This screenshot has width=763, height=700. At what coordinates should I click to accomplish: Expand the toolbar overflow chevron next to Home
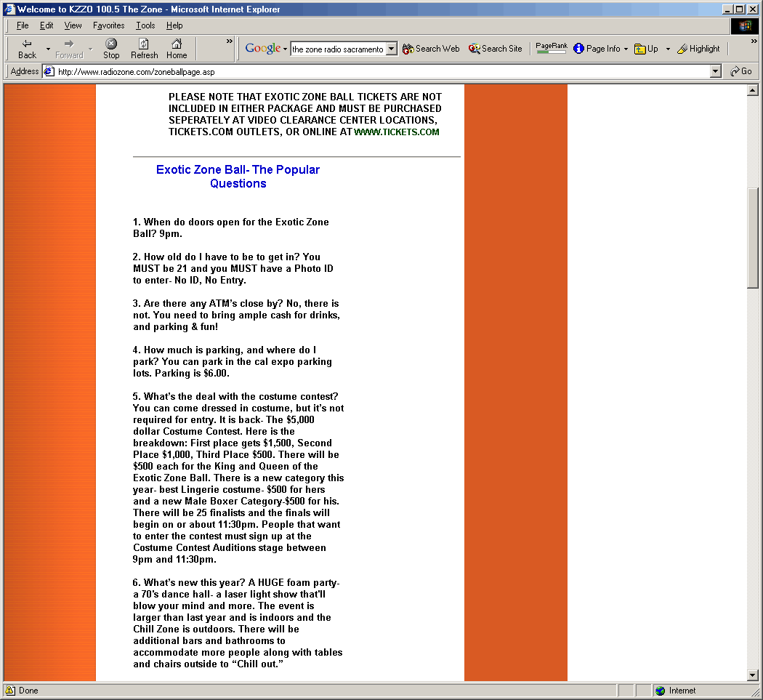click(230, 41)
